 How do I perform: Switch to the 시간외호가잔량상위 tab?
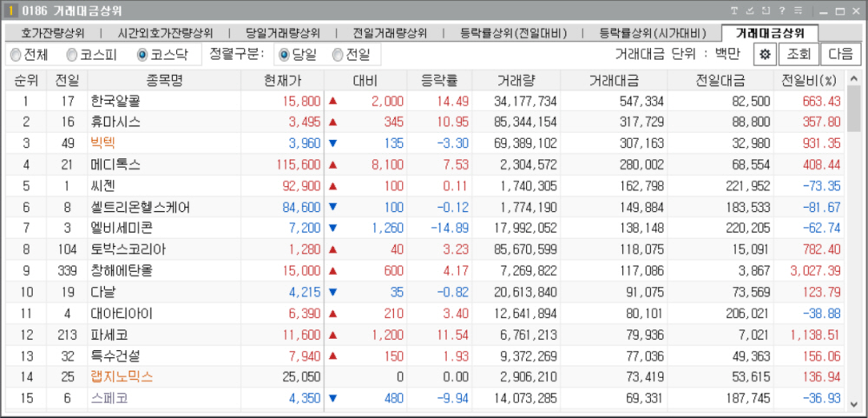[165, 33]
